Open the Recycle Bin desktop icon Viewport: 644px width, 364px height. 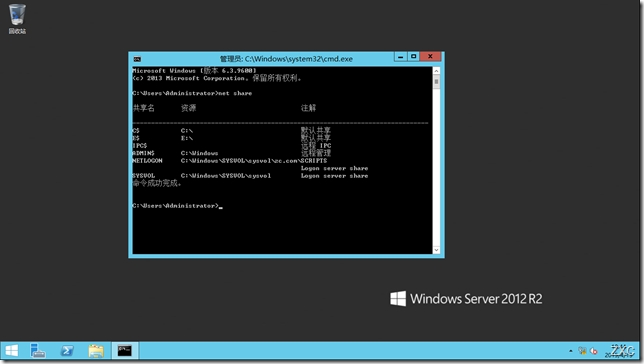click(17, 19)
